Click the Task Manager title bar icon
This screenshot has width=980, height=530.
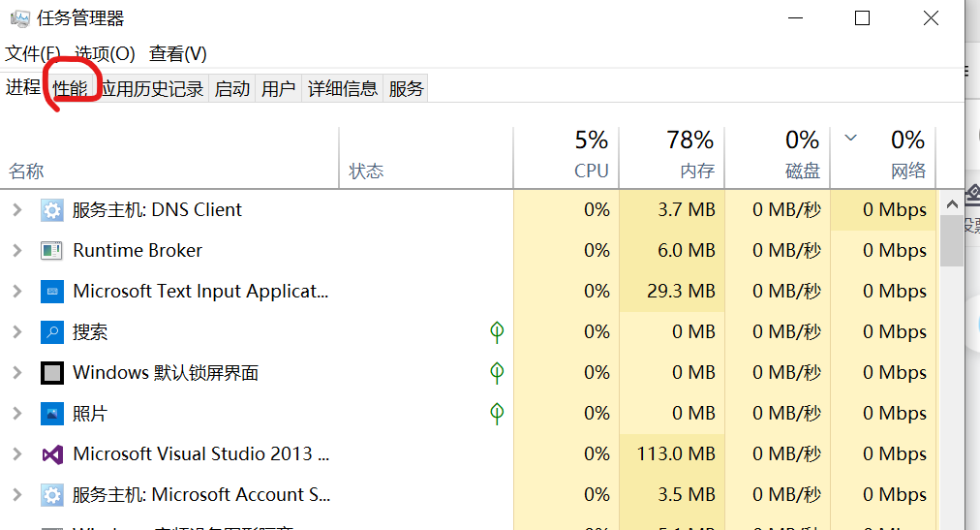point(20,18)
